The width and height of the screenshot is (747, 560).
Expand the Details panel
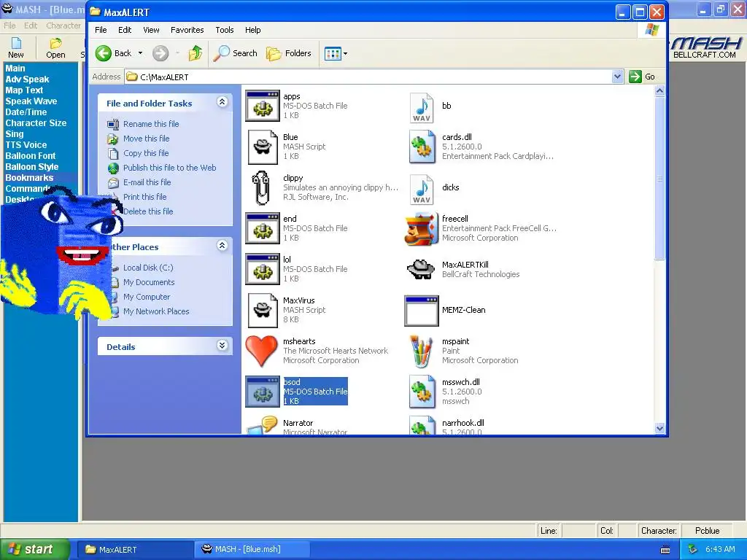click(222, 346)
